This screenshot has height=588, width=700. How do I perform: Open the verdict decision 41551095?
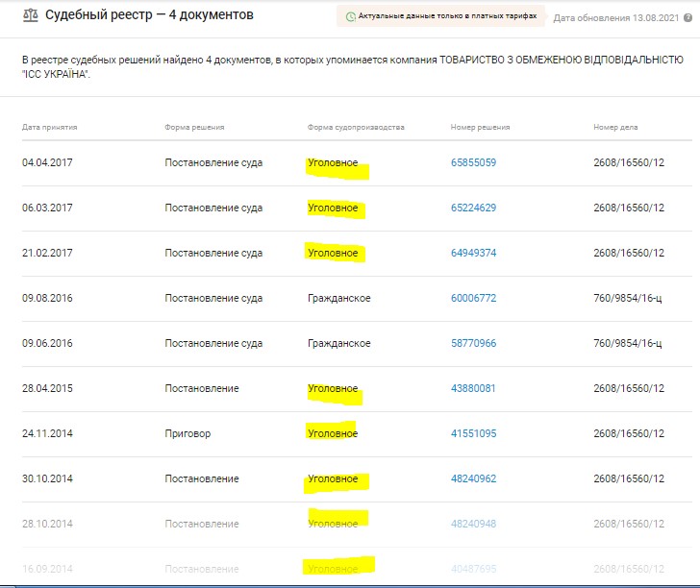[x=473, y=433]
